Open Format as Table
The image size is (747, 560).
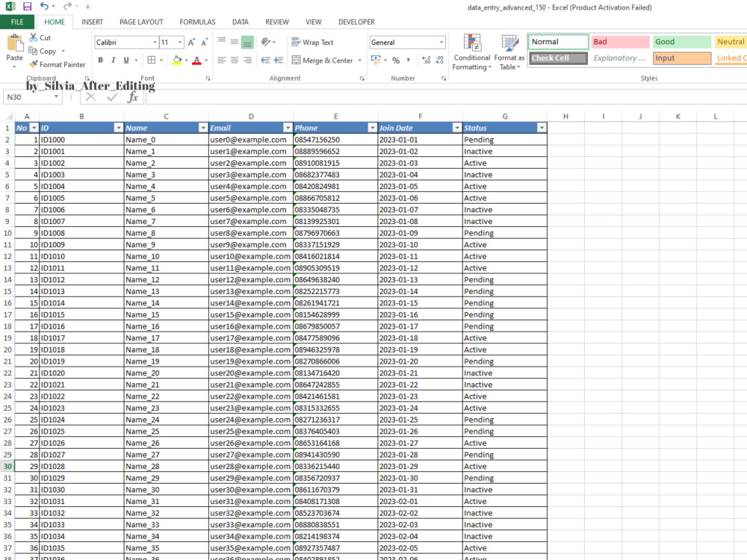coord(509,52)
